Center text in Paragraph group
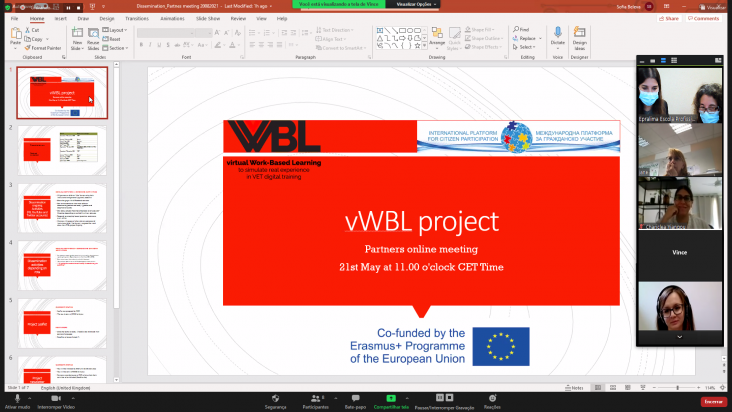This screenshot has height=412, width=732. coord(261,45)
